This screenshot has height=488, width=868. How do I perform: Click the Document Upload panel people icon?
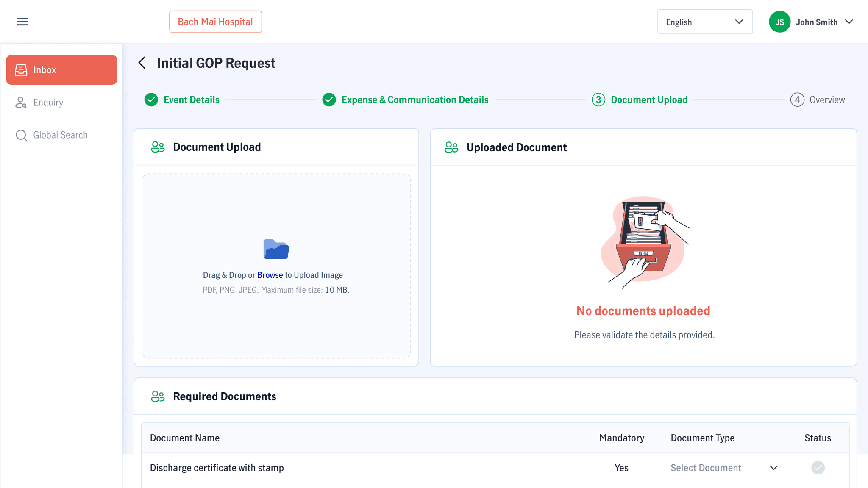pyautogui.click(x=158, y=147)
